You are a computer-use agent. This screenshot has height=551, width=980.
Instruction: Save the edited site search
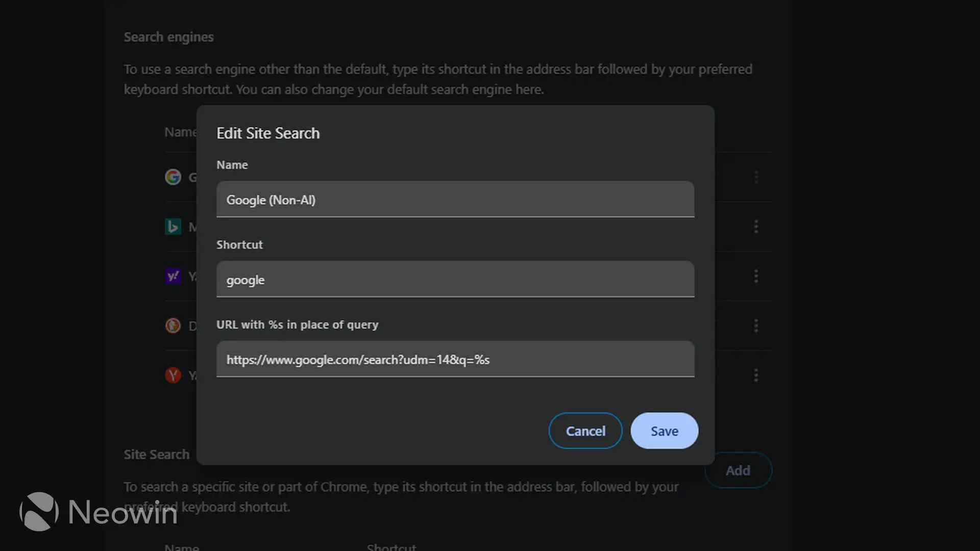pyautogui.click(x=664, y=431)
